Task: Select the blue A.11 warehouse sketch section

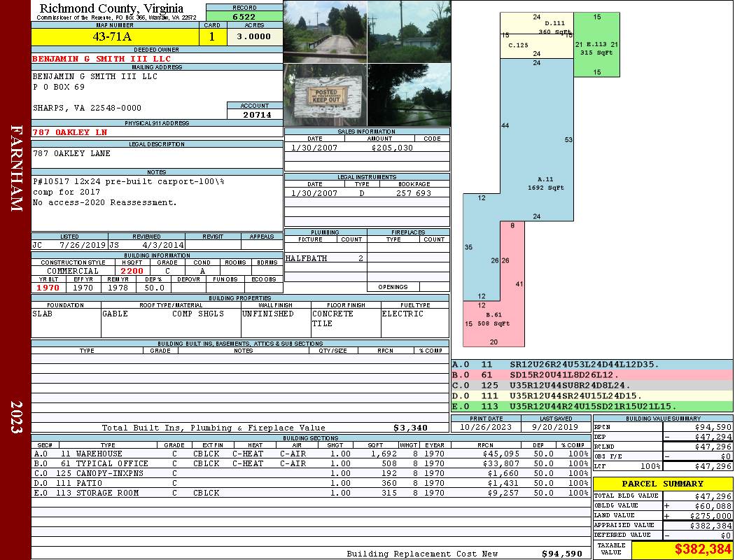Action: [x=537, y=141]
